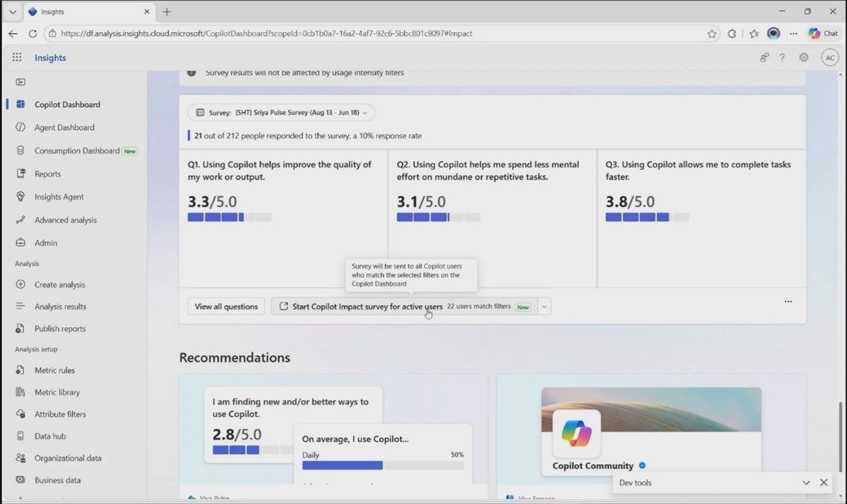Open the browser favorites list icon
The width and height of the screenshot is (847, 504).
754,33
